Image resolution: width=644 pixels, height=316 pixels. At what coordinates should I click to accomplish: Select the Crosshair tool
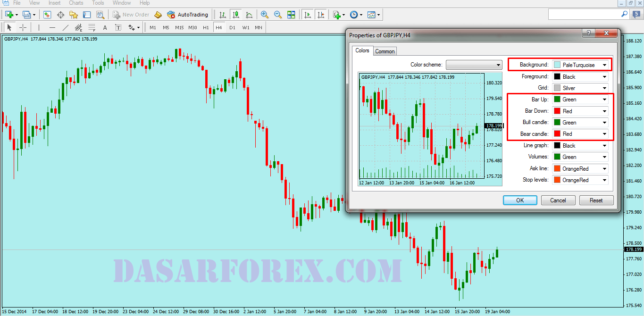click(22, 27)
